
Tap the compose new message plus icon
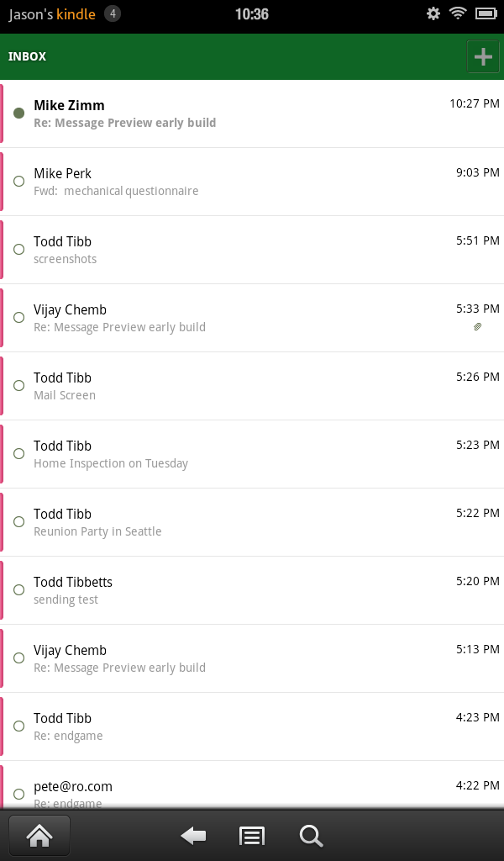pyautogui.click(x=482, y=57)
